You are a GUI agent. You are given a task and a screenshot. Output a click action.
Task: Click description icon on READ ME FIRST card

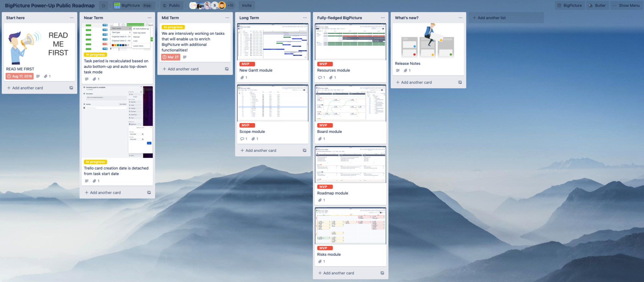(x=38, y=76)
